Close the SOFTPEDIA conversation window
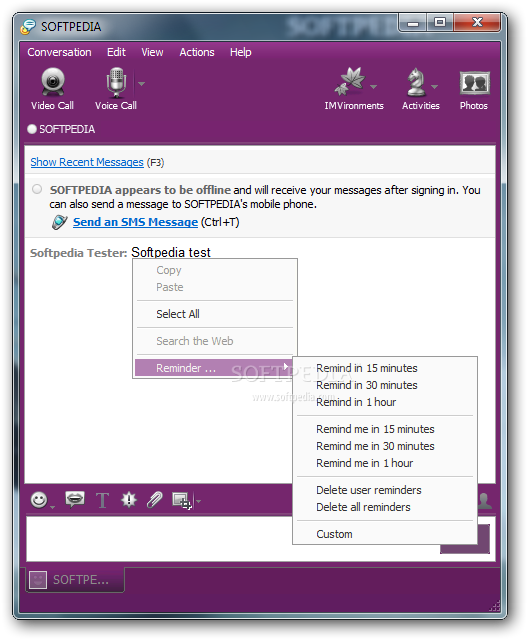 click(x=477, y=22)
